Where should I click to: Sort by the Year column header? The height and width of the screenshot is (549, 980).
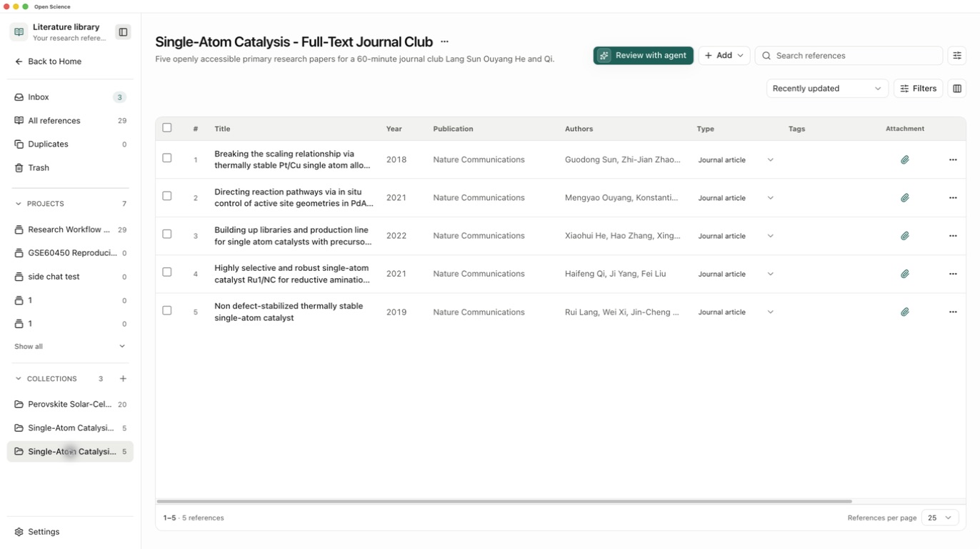(x=394, y=129)
